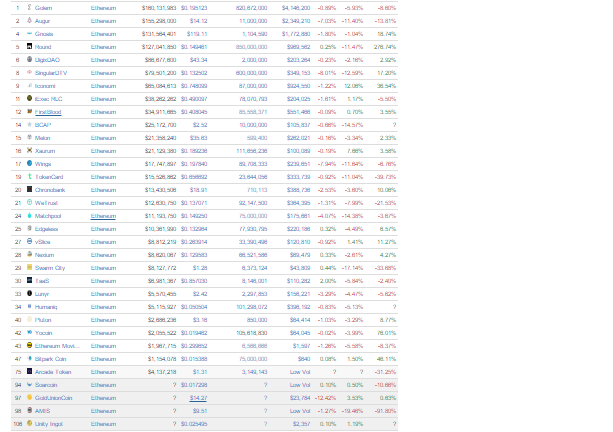The image size is (613, 432).
Task: Click the Round token logo icon
Action: click(x=29, y=46)
